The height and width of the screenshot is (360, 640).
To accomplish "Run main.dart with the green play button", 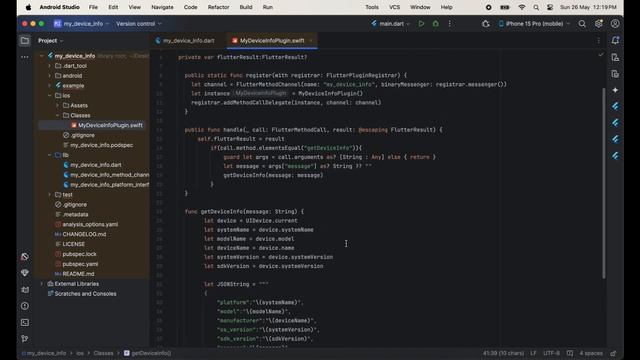I will click(421, 24).
